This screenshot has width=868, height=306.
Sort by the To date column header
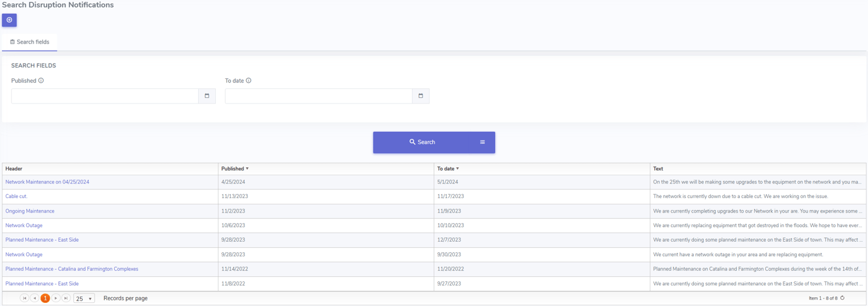tap(445, 169)
